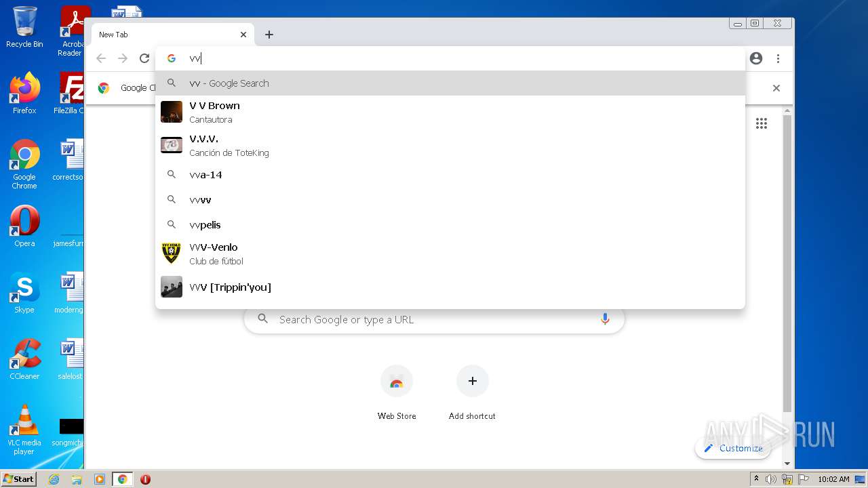This screenshot has height=488, width=868.
Task: Click the action center flag icon
Action: (804, 479)
